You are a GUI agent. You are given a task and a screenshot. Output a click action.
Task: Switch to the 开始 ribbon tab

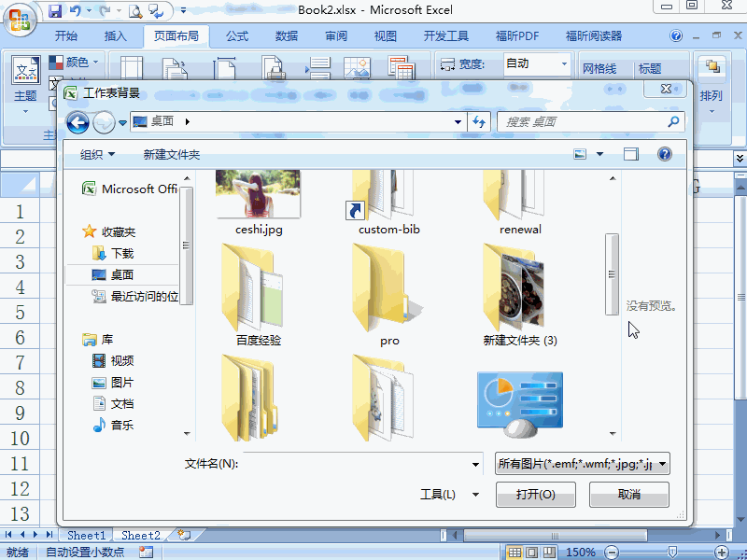pos(66,36)
